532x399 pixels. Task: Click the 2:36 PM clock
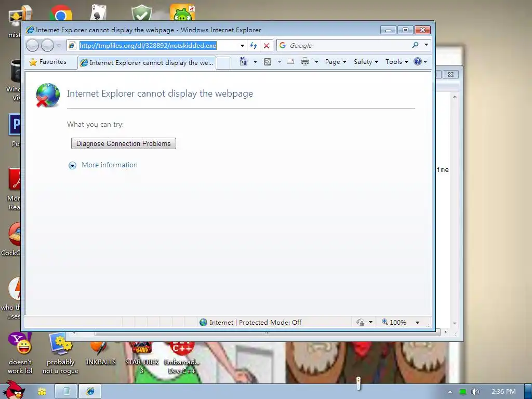[503, 392]
